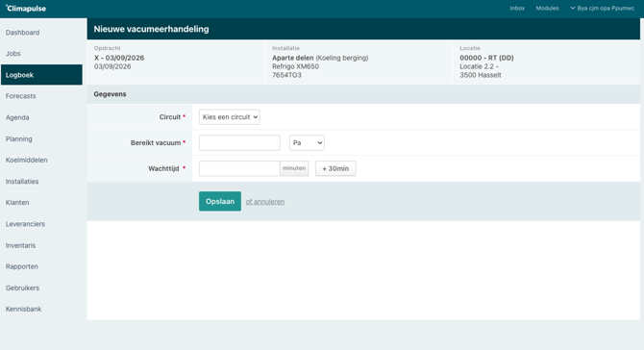Open Jobs in the sidebar
Viewport: 644px width, 350px height.
(41, 54)
